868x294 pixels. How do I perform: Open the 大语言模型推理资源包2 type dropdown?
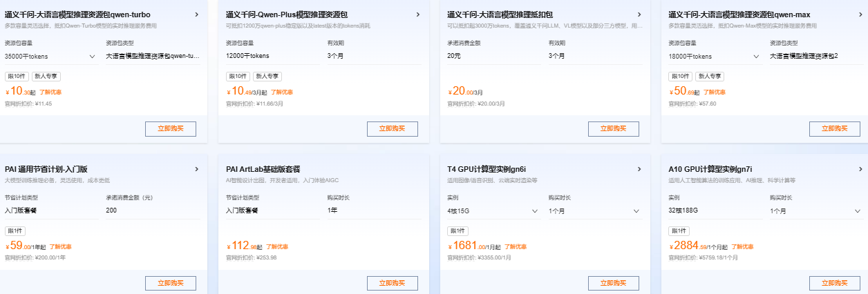point(816,56)
